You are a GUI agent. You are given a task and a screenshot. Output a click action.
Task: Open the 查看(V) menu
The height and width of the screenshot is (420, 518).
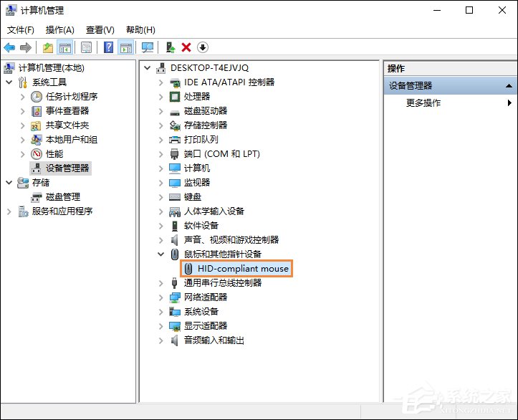[100, 30]
